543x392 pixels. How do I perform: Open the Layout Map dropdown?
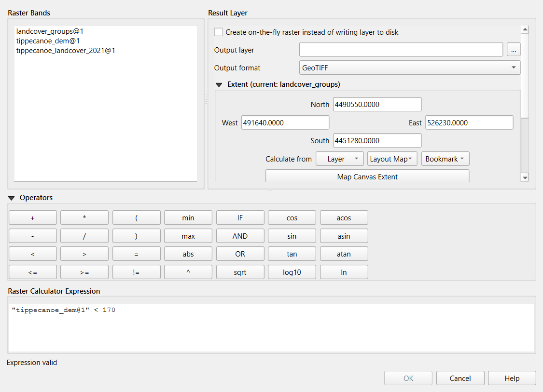[x=392, y=159]
